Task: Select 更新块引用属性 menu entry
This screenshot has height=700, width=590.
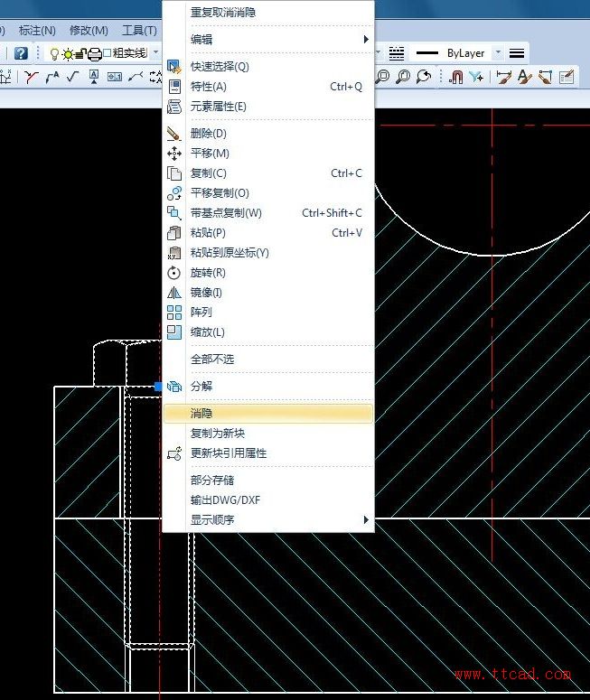Action: (268, 453)
